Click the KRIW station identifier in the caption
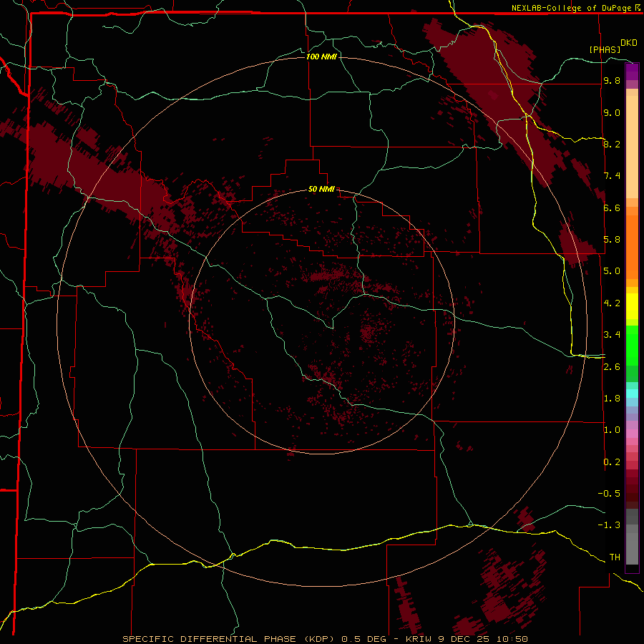This screenshot has height=644, width=644. point(418,639)
